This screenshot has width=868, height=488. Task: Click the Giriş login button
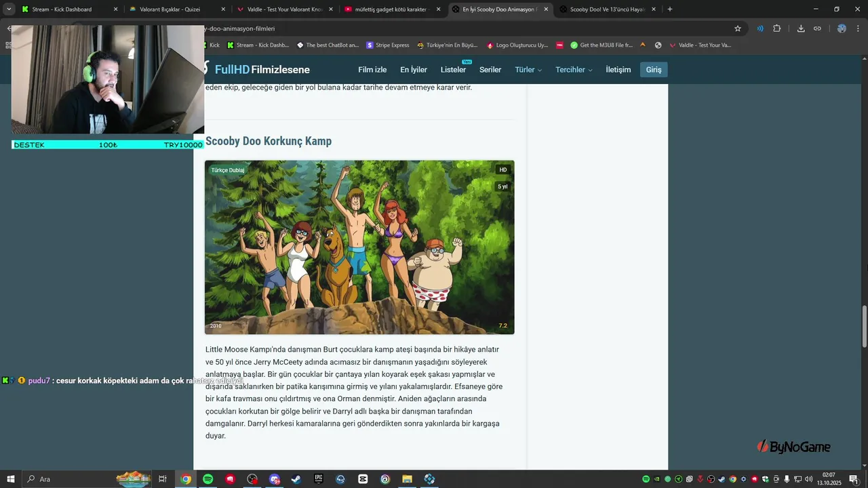tap(654, 70)
